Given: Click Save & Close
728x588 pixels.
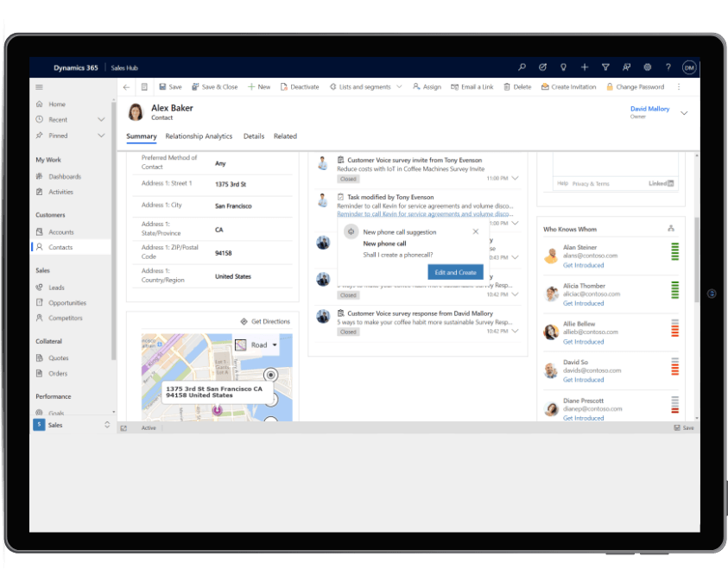Looking at the screenshot, I should [214, 87].
